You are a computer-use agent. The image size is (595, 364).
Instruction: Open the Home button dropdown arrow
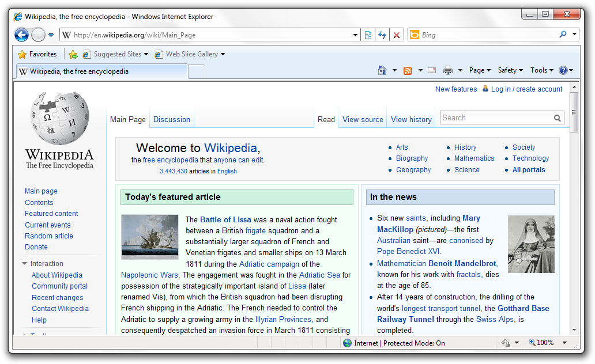(394, 70)
